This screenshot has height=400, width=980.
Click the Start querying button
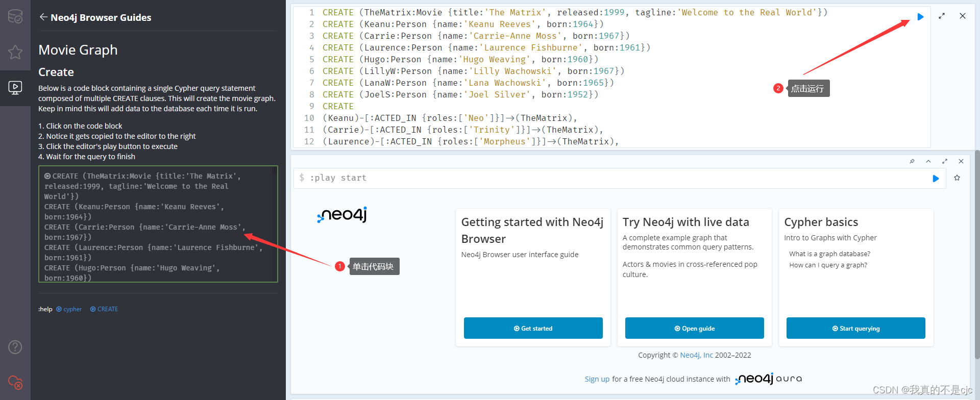856,328
